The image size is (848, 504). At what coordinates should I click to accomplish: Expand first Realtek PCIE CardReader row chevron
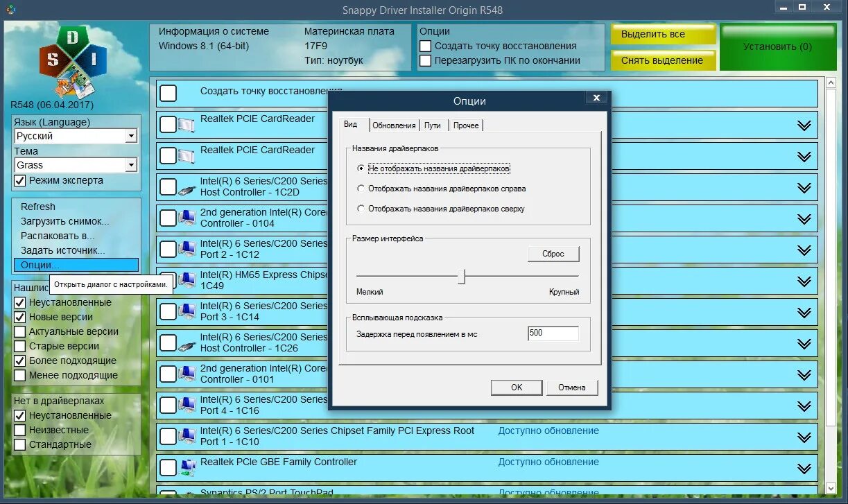tap(804, 125)
